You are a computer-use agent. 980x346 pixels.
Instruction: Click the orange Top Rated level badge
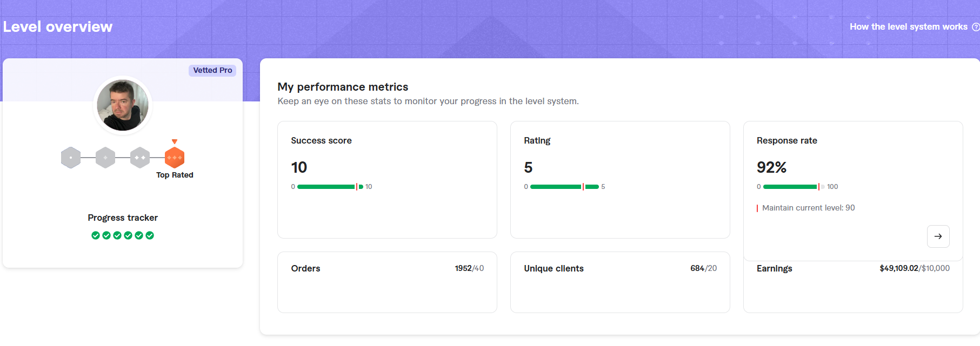(174, 158)
